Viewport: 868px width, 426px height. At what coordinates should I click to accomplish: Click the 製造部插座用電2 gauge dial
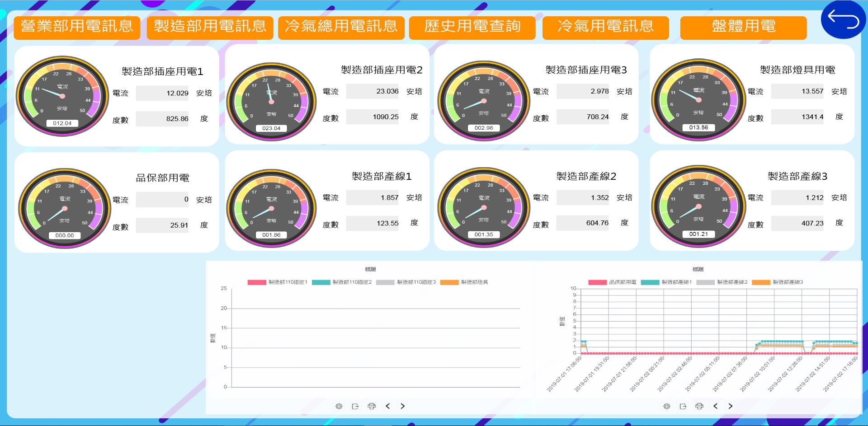pos(271,101)
